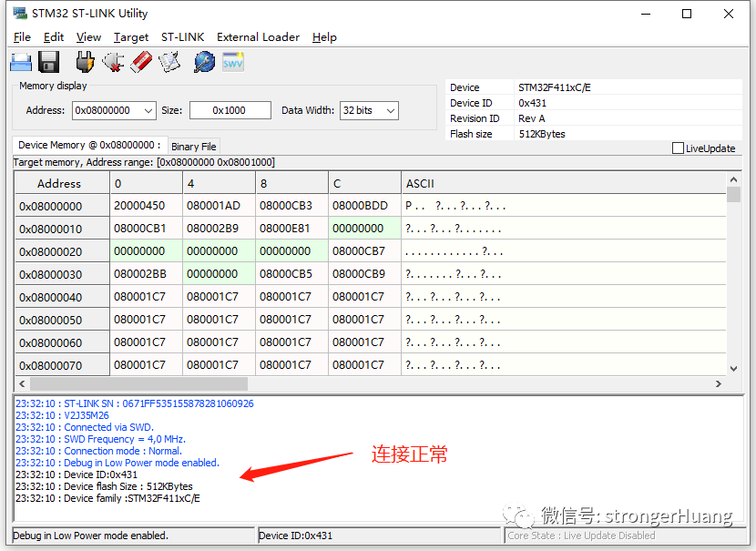Click address row 0x08000030
Screen dimensions: 756x551
pyautogui.click(x=62, y=274)
